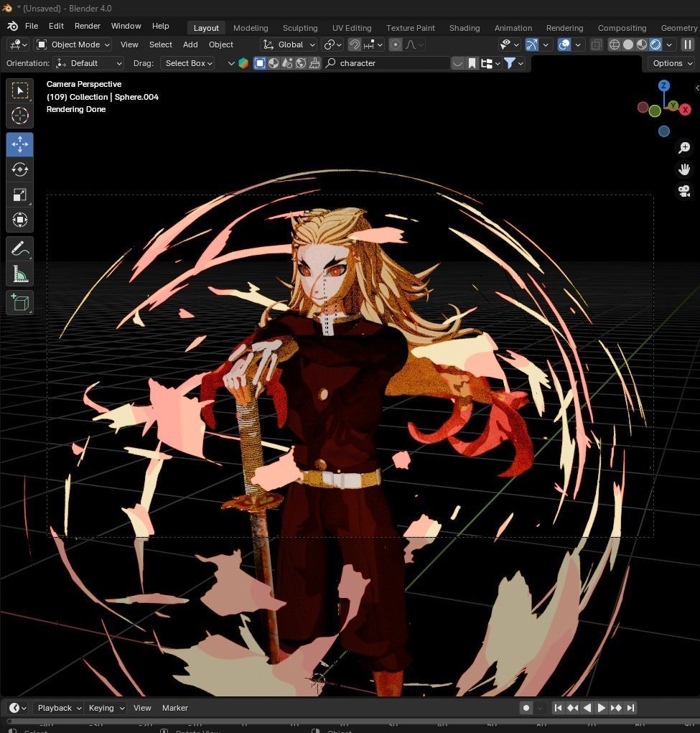Play the animation forward
Image resolution: width=700 pixels, height=733 pixels.
602,708
